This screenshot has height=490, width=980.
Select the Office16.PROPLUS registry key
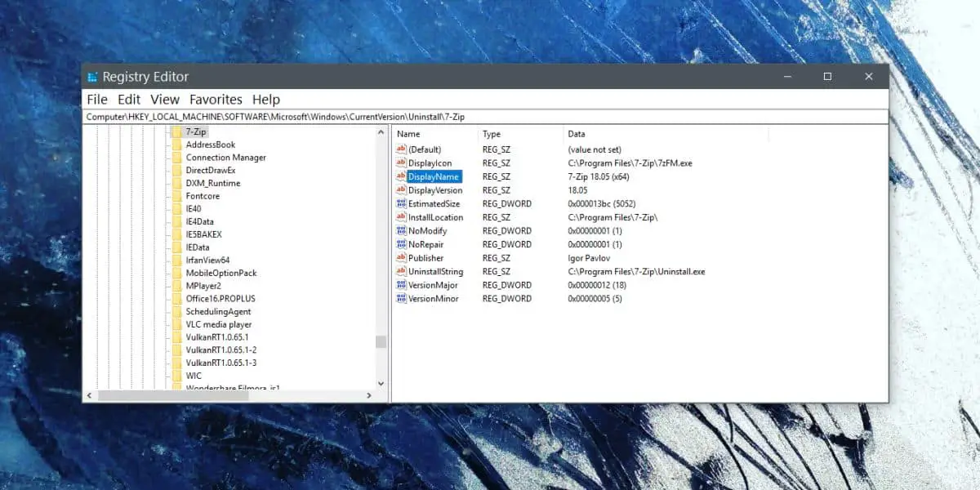point(221,299)
